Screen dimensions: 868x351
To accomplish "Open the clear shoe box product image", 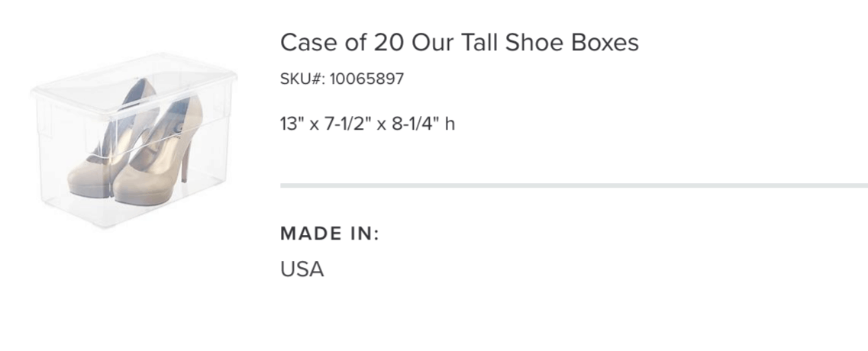I will pos(134,140).
